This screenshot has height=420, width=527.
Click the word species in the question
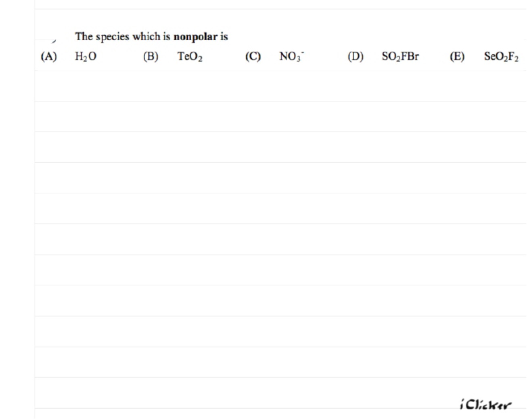tap(113, 37)
